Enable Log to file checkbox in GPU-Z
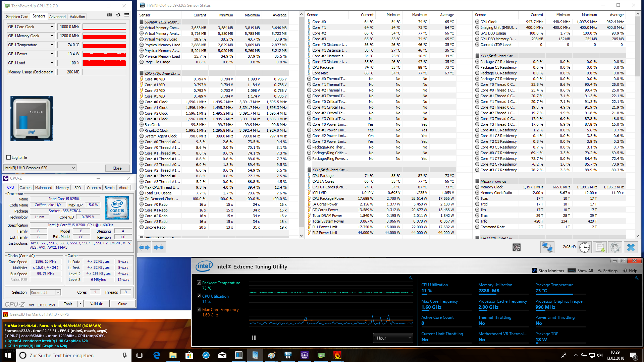This screenshot has height=362, width=644. pyautogui.click(x=9, y=158)
